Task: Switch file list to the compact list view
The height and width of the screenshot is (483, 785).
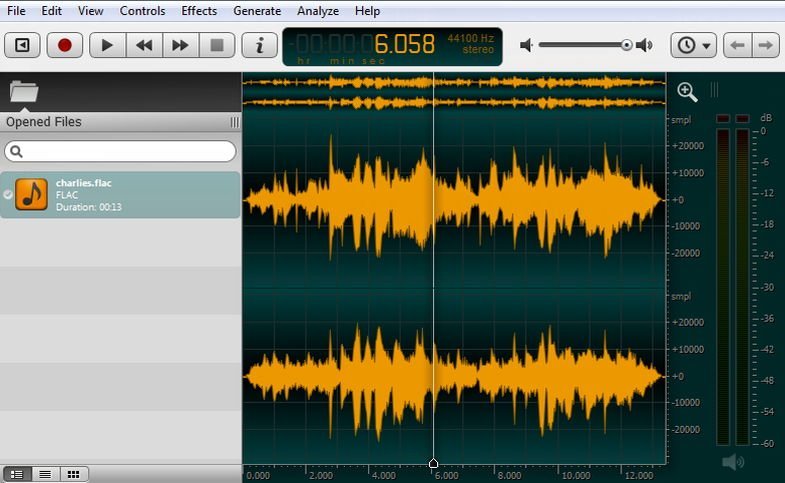Action: click(45, 474)
